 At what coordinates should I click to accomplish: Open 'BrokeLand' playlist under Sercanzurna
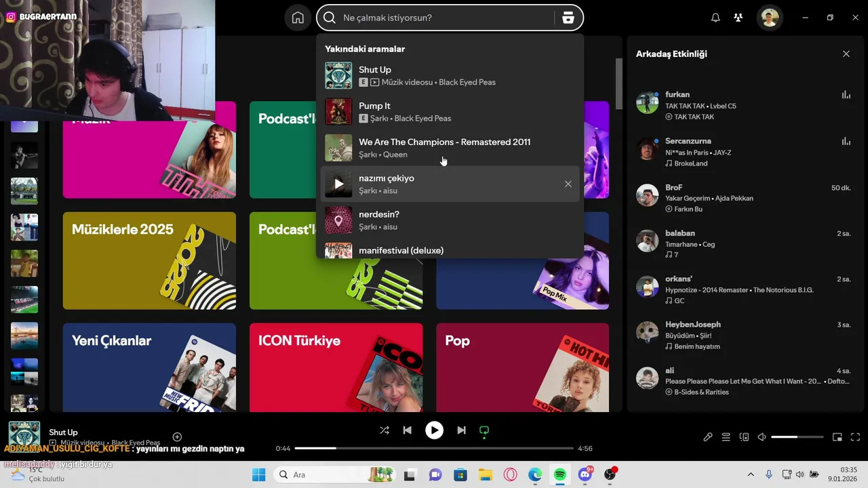click(691, 163)
